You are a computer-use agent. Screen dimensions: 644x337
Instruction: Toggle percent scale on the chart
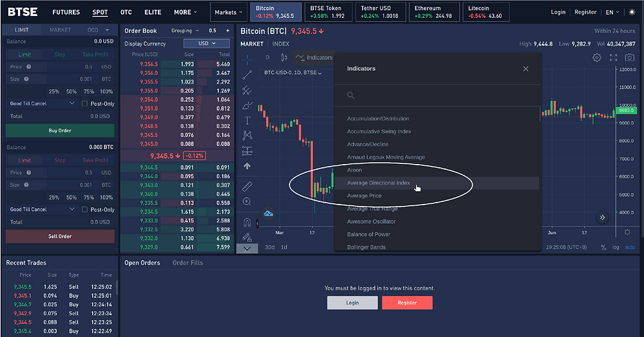[603, 247]
